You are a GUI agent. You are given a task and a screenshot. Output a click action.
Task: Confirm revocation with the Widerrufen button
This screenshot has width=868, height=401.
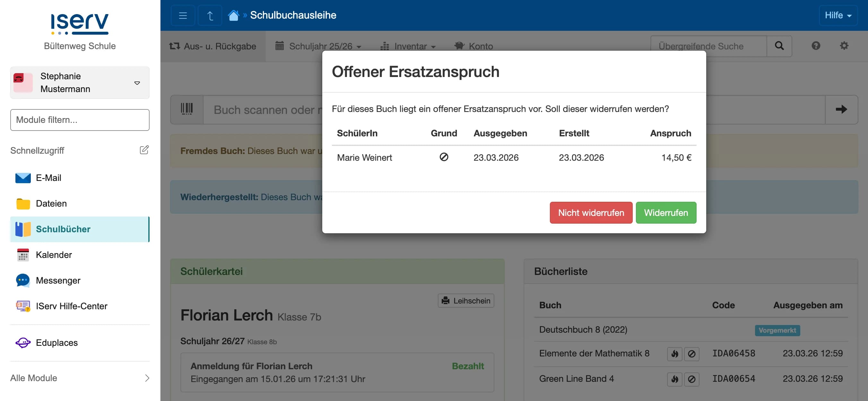[x=665, y=212]
